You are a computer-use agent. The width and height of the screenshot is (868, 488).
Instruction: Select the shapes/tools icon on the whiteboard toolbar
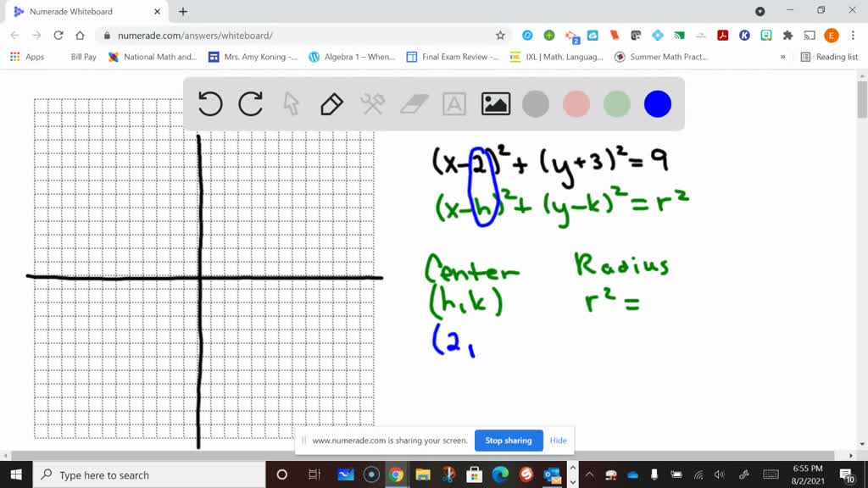point(372,103)
